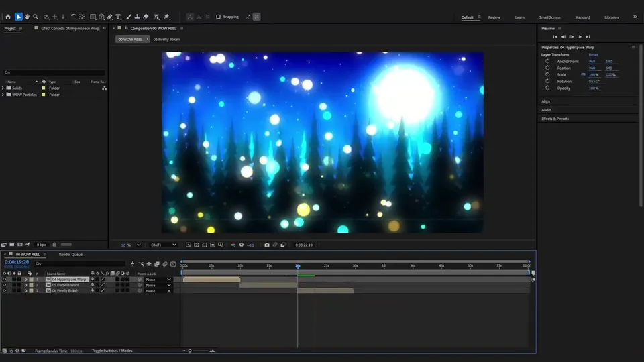Screen dimensions: 644x362
Task: Open Parent dropdown for 06 Firefly Bokeh
Action: click(x=158, y=290)
